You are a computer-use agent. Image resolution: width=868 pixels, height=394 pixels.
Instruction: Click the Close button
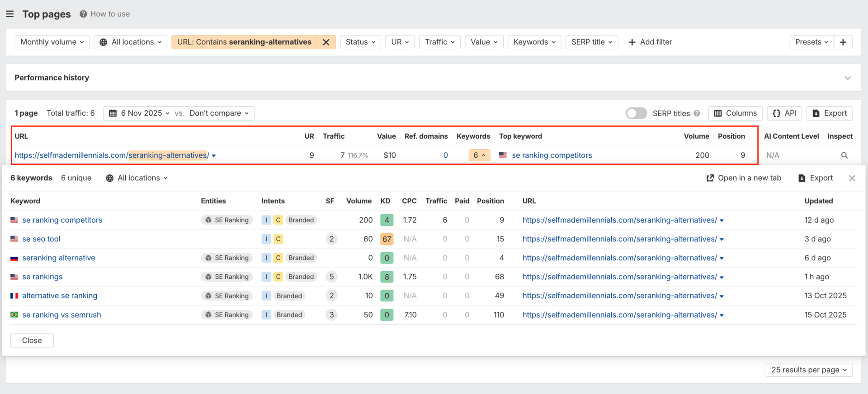pyautogui.click(x=32, y=340)
